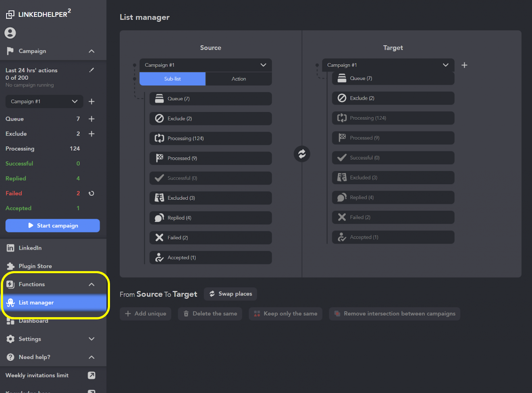
Task: Select the Sub-list tab
Action: (x=172, y=79)
